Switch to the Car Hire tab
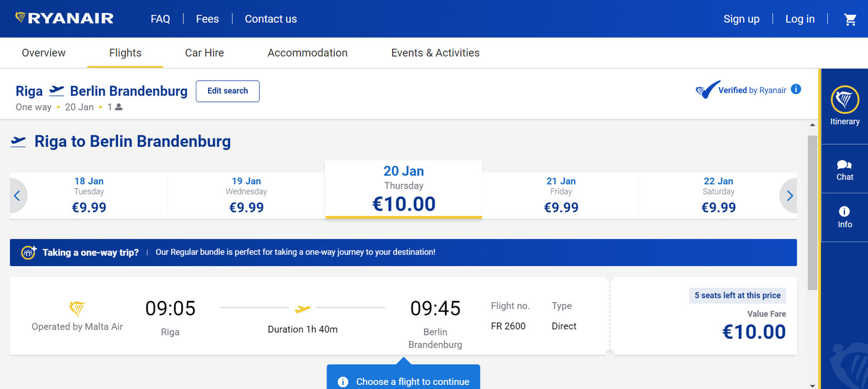This screenshot has width=868, height=389. coord(205,53)
